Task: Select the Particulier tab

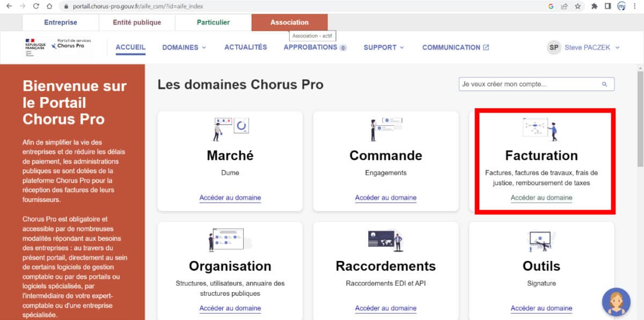Action: (213, 22)
